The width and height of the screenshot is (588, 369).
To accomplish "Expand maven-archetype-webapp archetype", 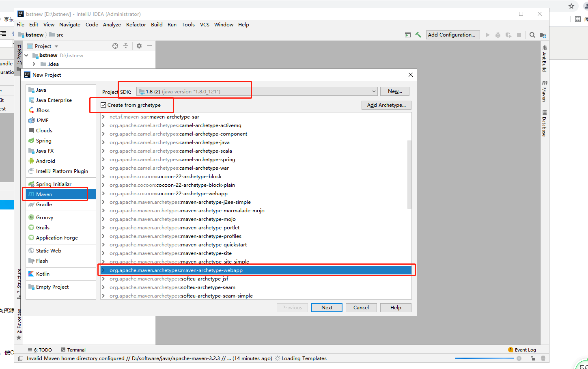I will [x=103, y=270].
